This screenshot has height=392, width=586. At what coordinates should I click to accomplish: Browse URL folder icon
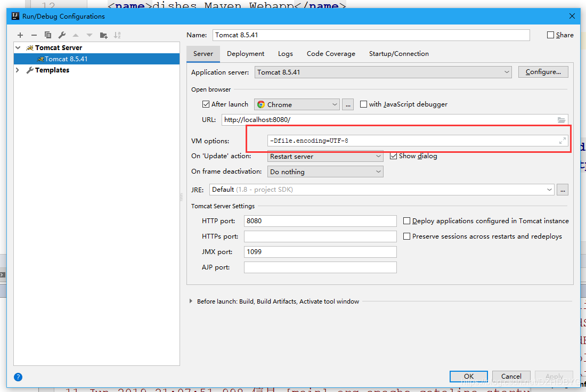561,120
